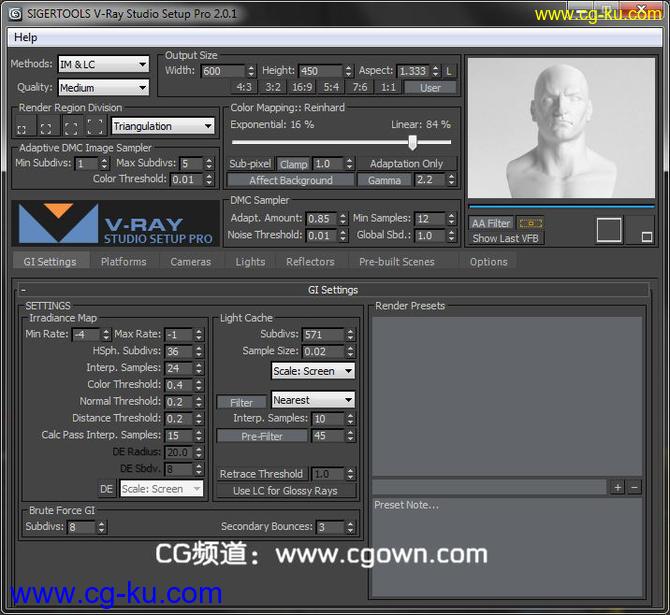Click the Secondary Bounces spinner arrows
Viewport: 670px width, 615px height.
(350, 527)
